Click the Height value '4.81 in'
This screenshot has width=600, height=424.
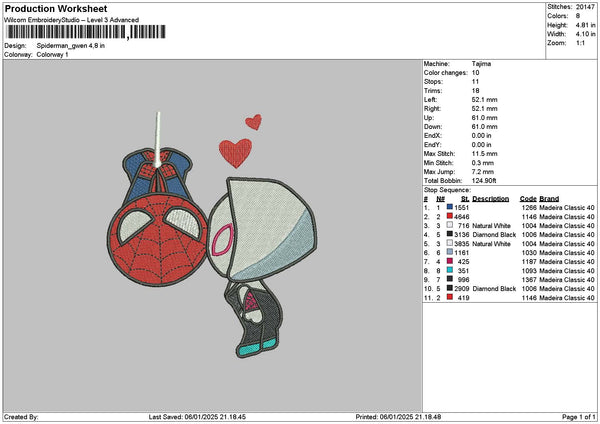[x=586, y=25]
